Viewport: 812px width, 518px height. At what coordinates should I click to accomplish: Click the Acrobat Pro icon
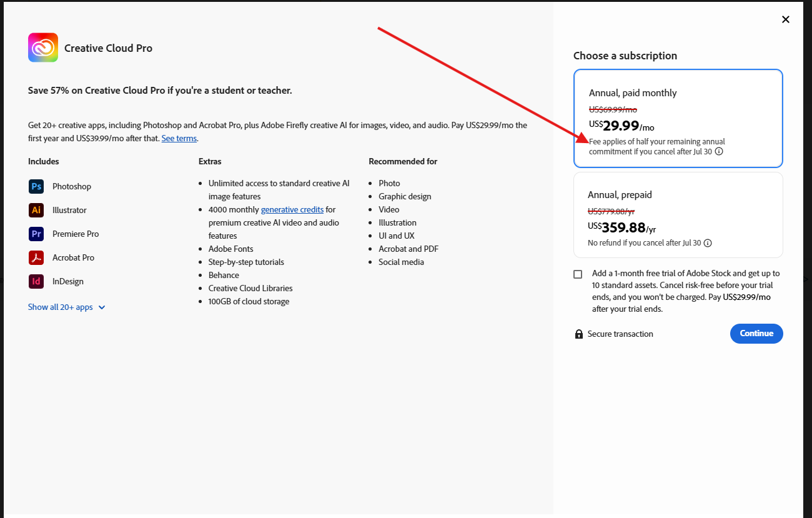tap(36, 257)
